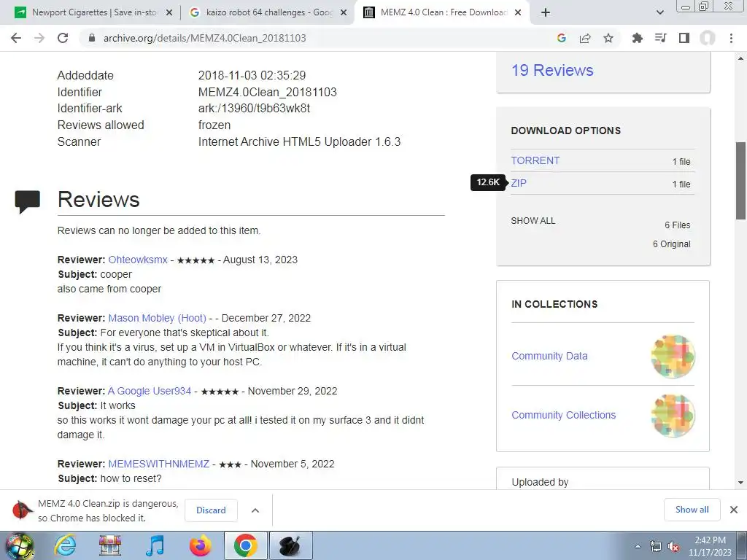Close the Newport Cigarettes tab
The image size is (747, 560).
[x=169, y=12]
